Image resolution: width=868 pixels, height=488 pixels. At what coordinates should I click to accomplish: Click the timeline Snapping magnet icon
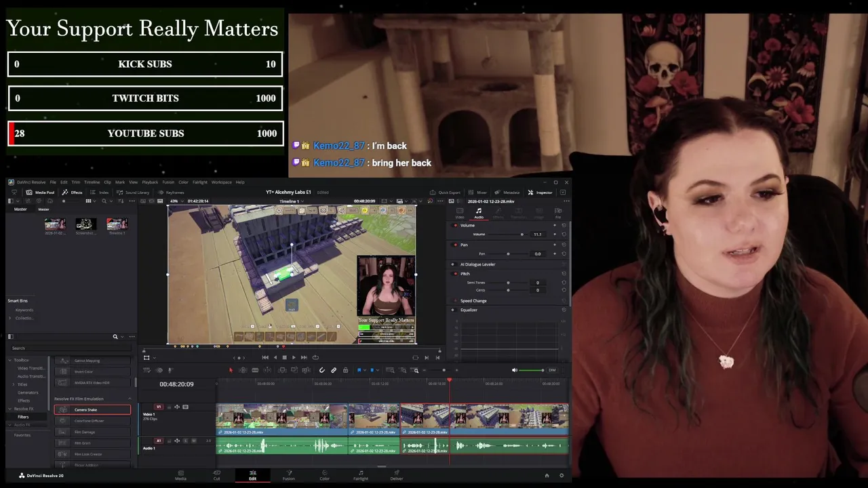pyautogui.click(x=321, y=370)
